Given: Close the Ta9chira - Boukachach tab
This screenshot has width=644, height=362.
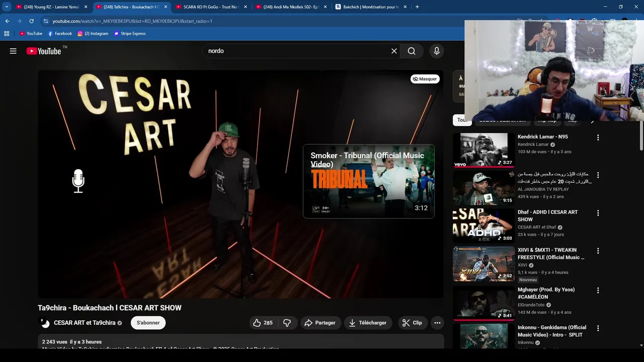Looking at the screenshot, I should coord(166,7).
